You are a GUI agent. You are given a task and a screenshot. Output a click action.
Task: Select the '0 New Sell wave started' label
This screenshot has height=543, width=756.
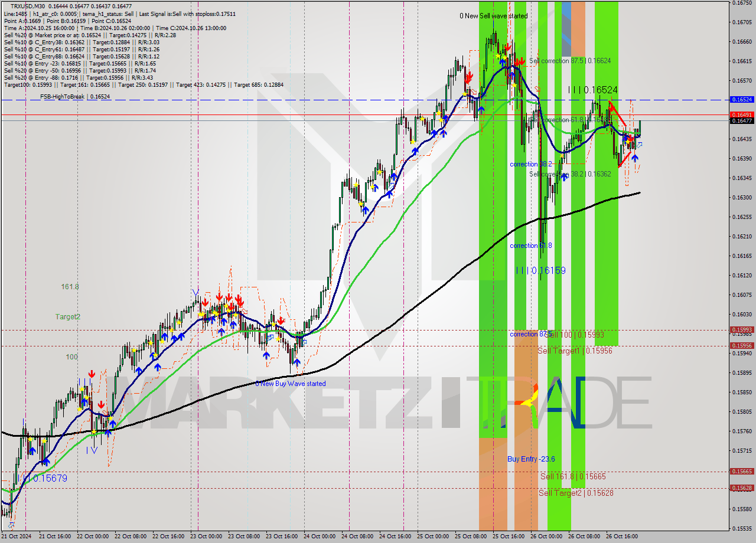coord(494,16)
